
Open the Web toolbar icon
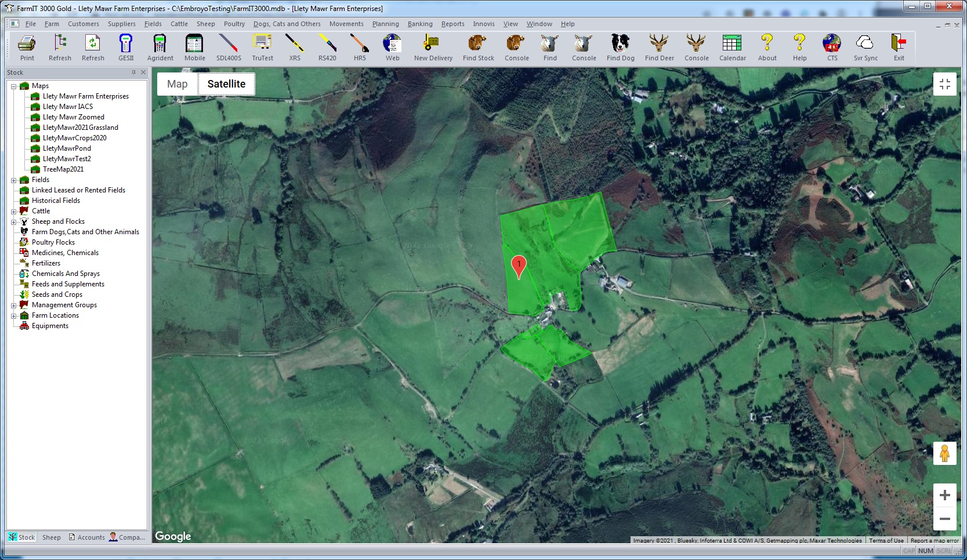coord(392,47)
